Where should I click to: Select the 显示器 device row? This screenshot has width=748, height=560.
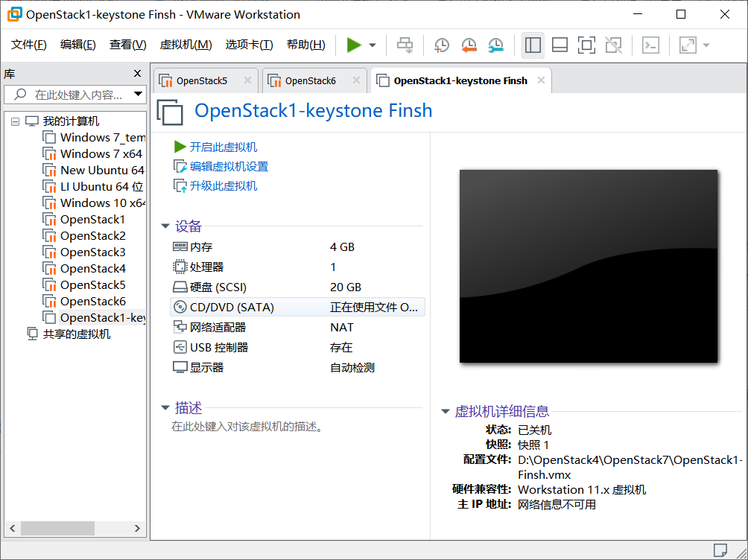click(297, 367)
